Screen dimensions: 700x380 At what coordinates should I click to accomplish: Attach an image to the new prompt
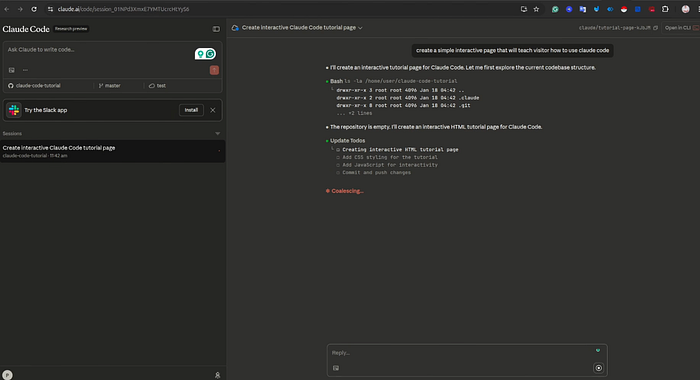tap(12, 70)
